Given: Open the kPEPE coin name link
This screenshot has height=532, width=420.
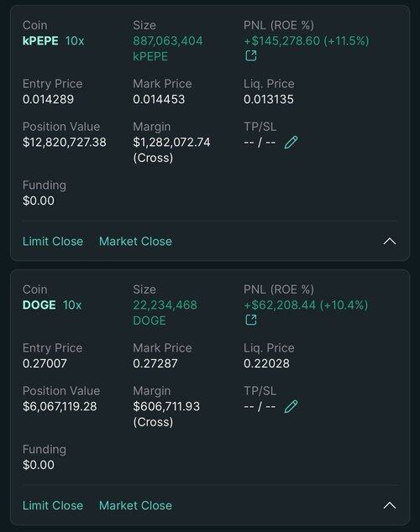Looking at the screenshot, I should click(40, 41).
